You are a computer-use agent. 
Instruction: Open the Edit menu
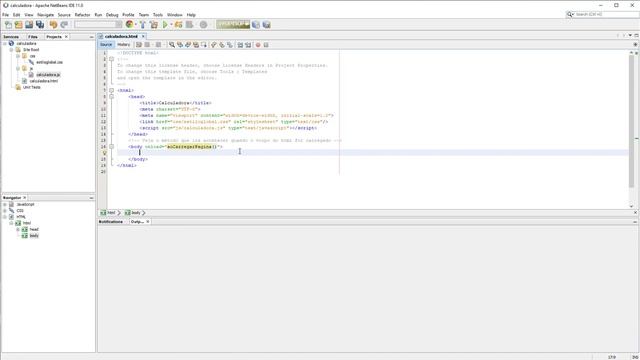(x=16, y=15)
